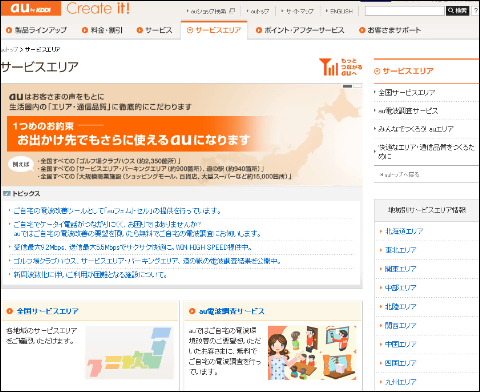Click the auトップ breadcrumb link

click(9, 50)
